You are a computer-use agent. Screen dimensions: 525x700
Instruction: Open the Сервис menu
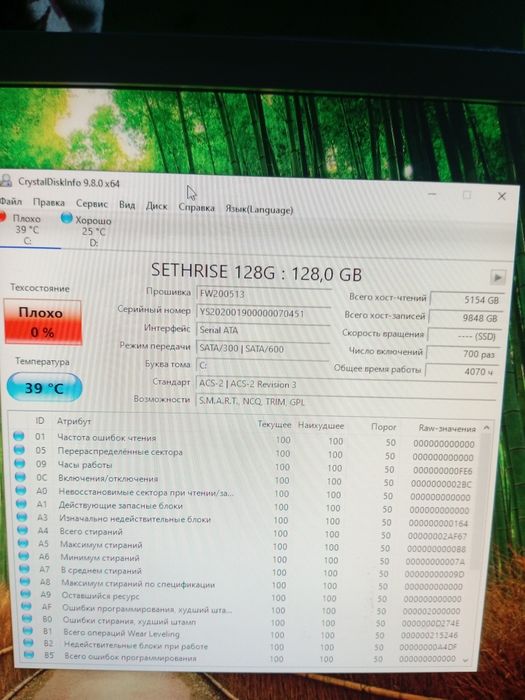click(92, 204)
